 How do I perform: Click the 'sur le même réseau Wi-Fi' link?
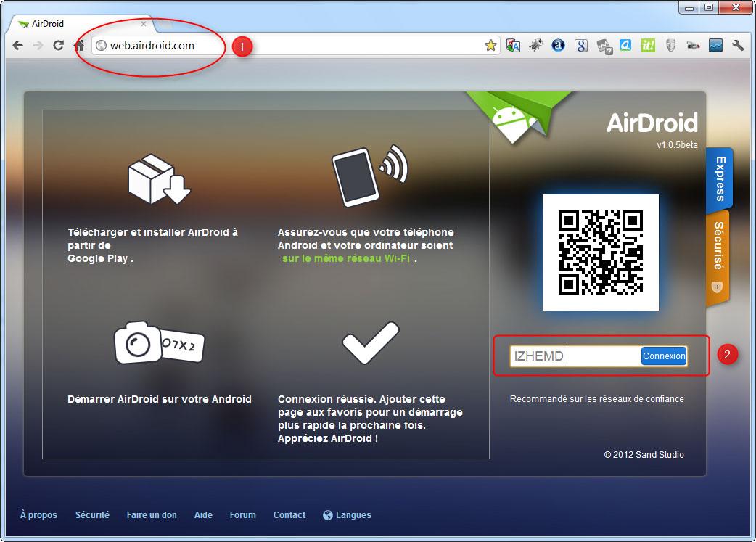pos(346,258)
